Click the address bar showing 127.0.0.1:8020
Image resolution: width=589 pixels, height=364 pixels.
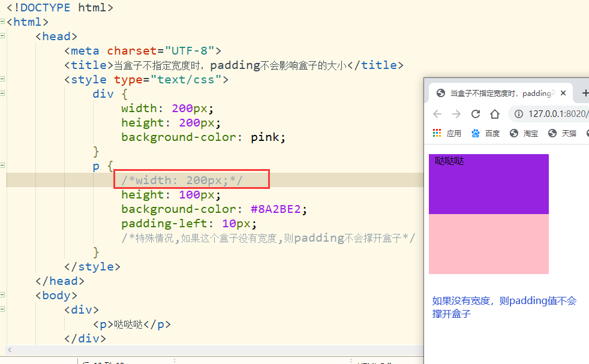tap(557, 114)
